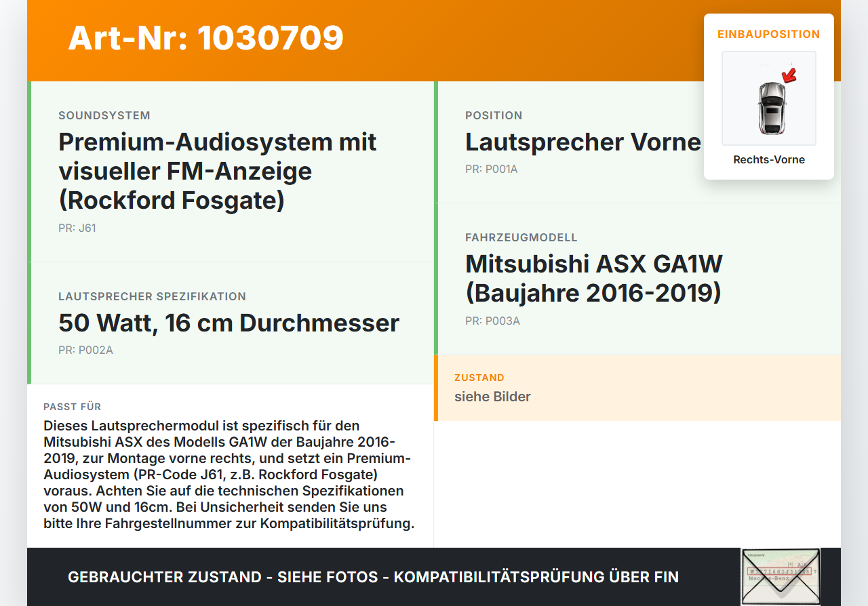The width and height of the screenshot is (868, 606).
Task: Select the "Lautsprecher Vorne" value
Action: click(583, 142)
